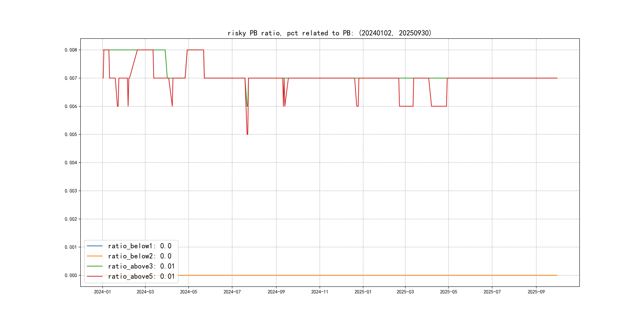Click the green ratio_above3 legend line swatch

(94, 266)
